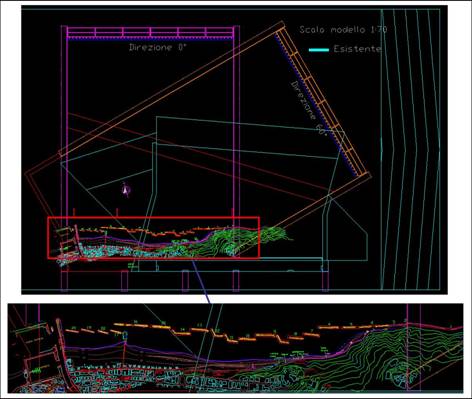
Task: Open the enlarged detail view at bottom
Action: [235, 348]
